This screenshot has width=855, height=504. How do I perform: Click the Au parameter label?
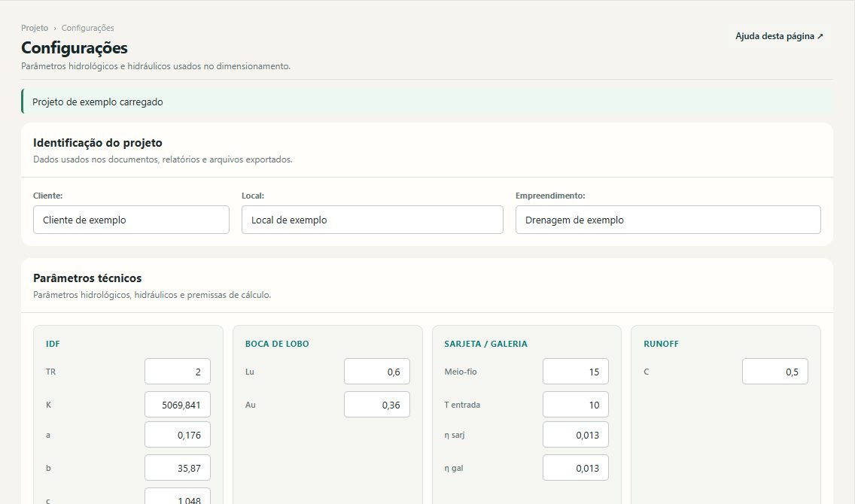coord(251,405)
